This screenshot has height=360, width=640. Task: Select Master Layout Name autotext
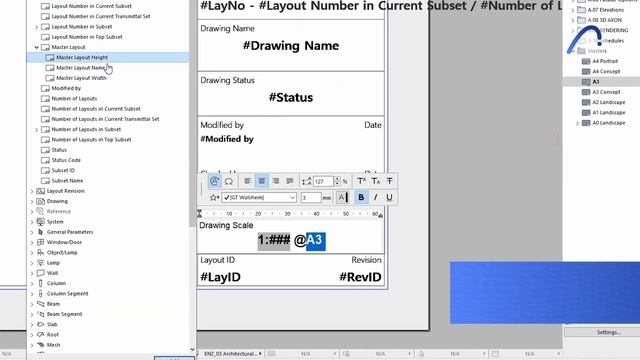pos(81,68)
